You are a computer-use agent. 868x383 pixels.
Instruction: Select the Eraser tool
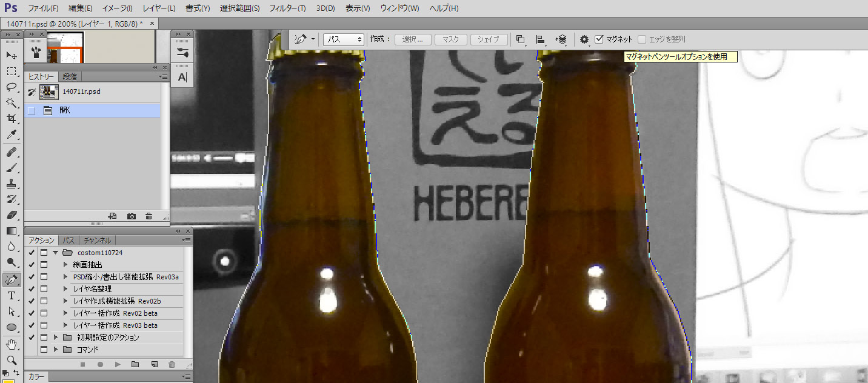click(x=12, y=215)
